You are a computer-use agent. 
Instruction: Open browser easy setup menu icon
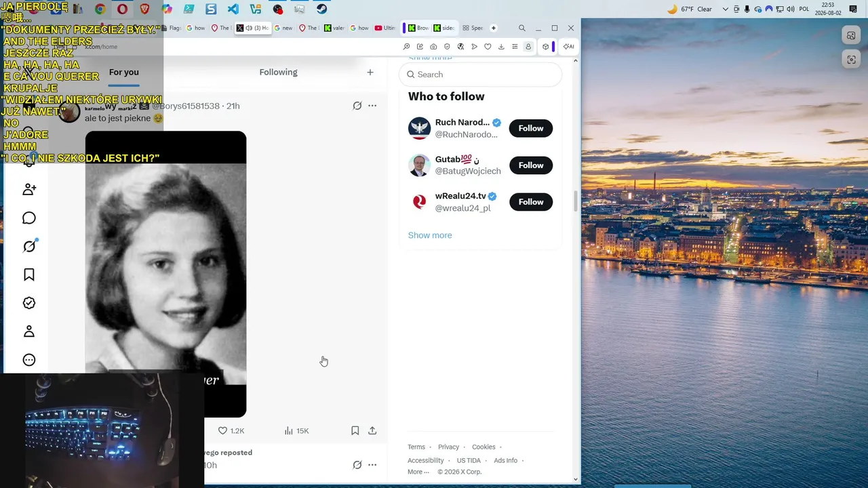click(x=515, y=47)
